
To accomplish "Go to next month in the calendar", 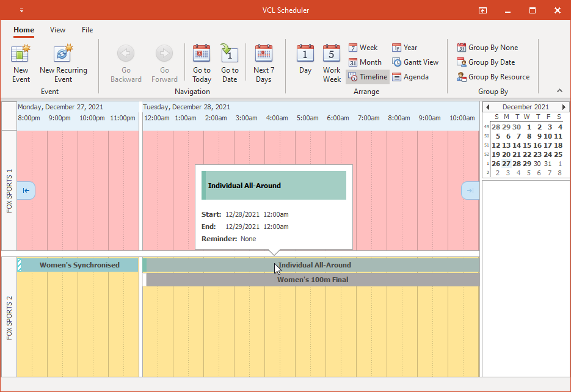I will (x=563, y=106).
